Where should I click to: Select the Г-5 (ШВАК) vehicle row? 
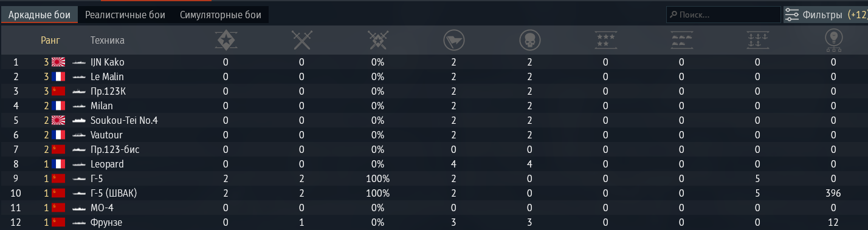(x=434, y=194)
